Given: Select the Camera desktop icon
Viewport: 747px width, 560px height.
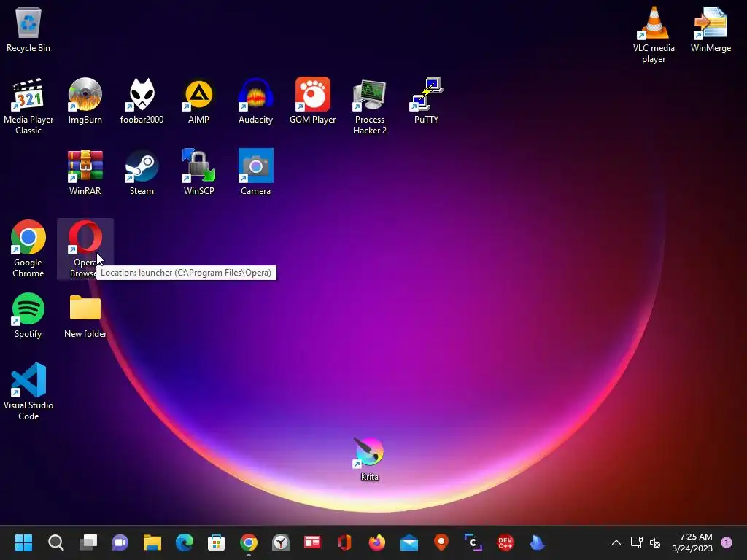Looking at the screenshot, I should coord(256,172).
